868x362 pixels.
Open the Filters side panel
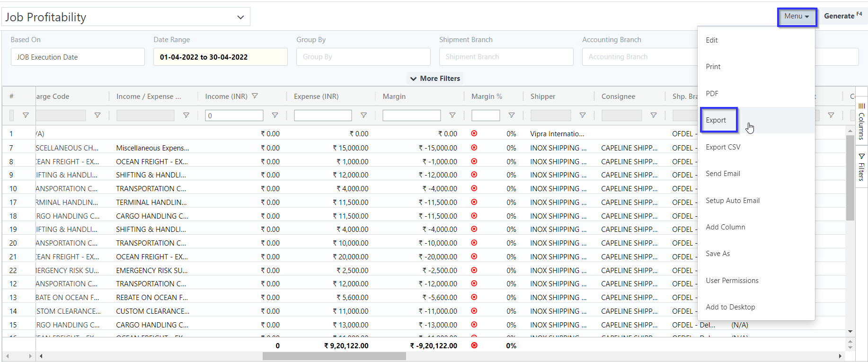click(861, 167)
